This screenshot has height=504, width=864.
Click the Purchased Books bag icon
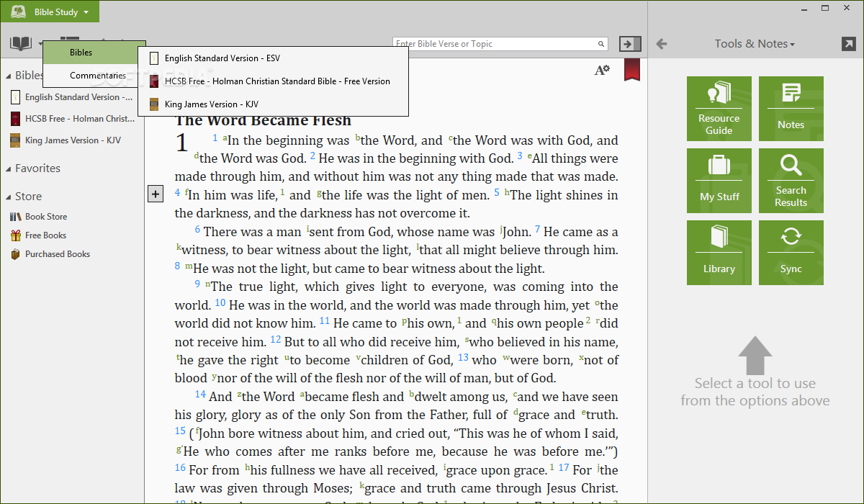point(15,254)
